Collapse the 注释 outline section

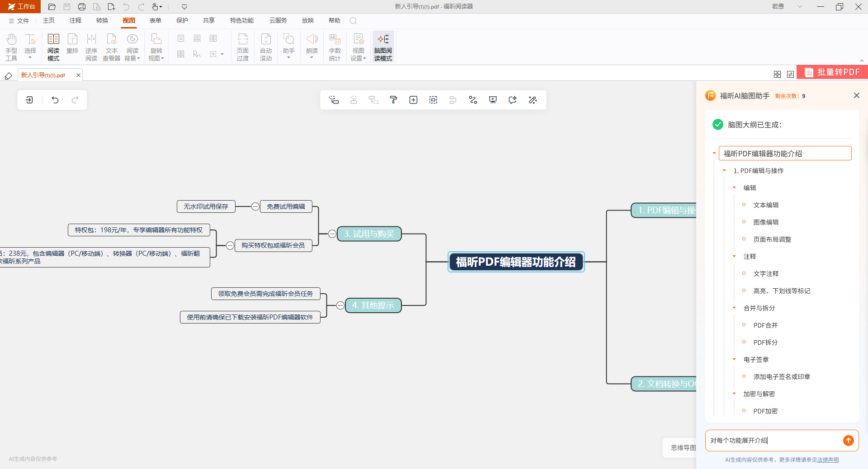734,257
